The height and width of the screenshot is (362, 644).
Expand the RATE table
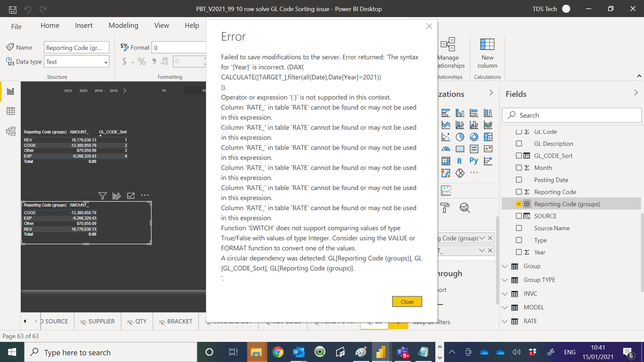(505, 321)
